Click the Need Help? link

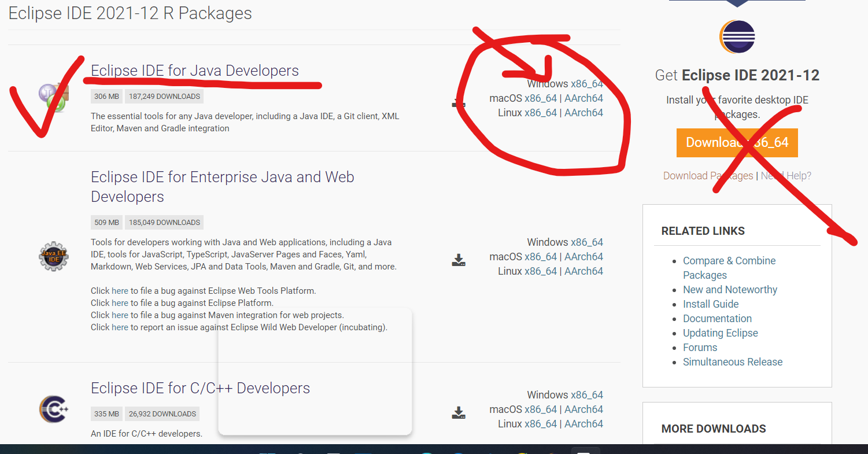click(786, 176)
